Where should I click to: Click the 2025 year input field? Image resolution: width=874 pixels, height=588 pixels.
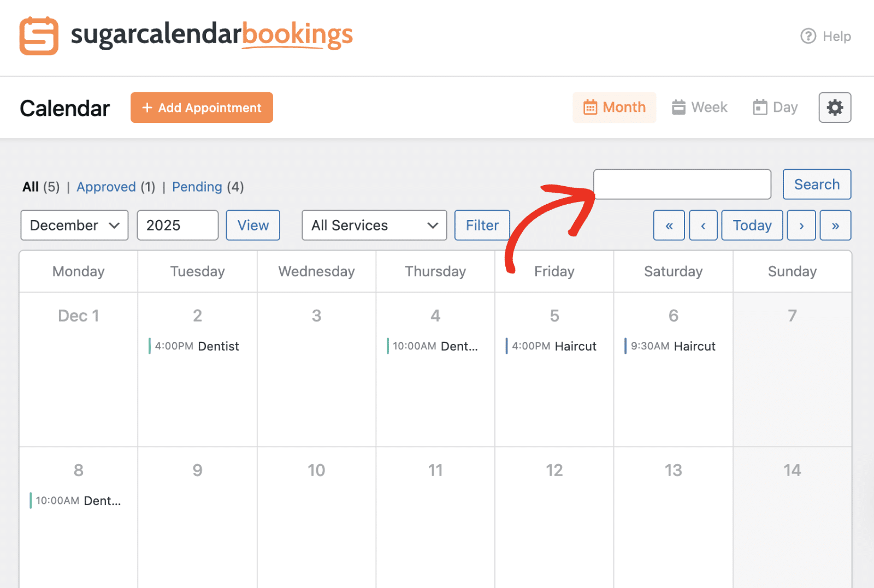[178, 225]
